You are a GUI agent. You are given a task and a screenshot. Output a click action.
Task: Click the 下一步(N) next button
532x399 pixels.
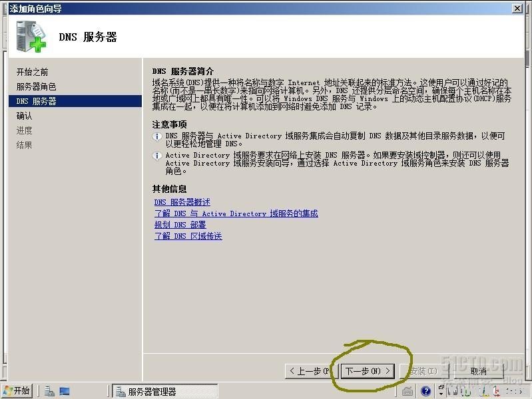tap(368, 371)
